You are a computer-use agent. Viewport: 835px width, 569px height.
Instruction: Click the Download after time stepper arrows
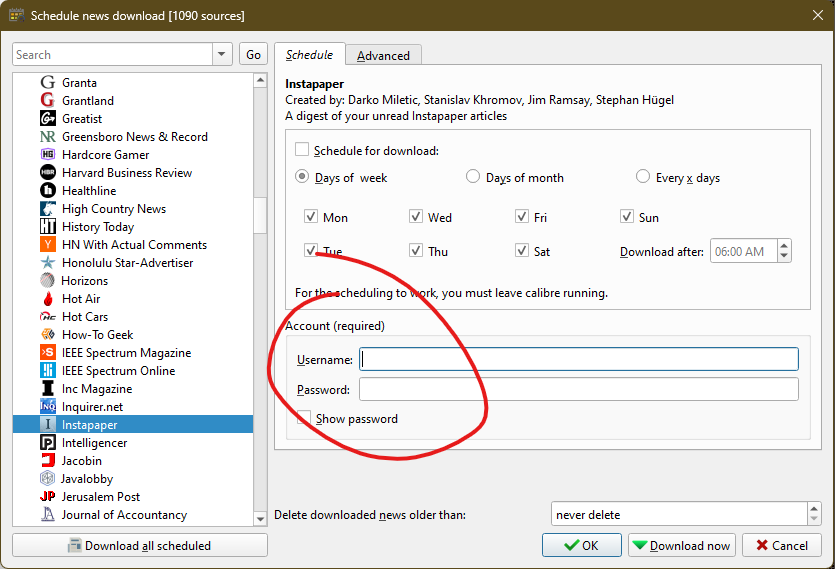[784, 251]
